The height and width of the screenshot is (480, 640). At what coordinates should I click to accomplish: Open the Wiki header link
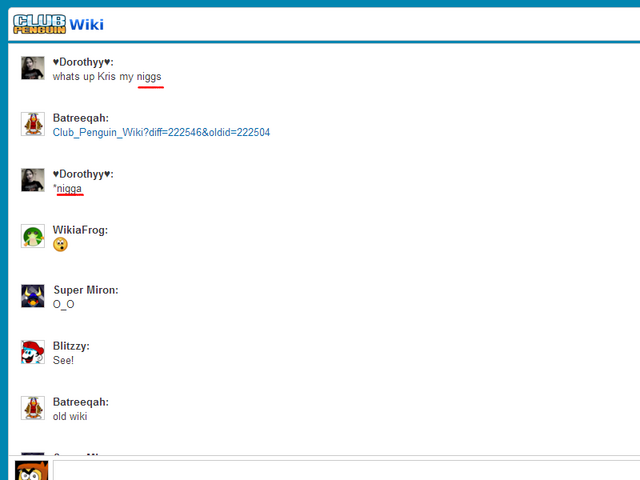(x=87, y=24)
